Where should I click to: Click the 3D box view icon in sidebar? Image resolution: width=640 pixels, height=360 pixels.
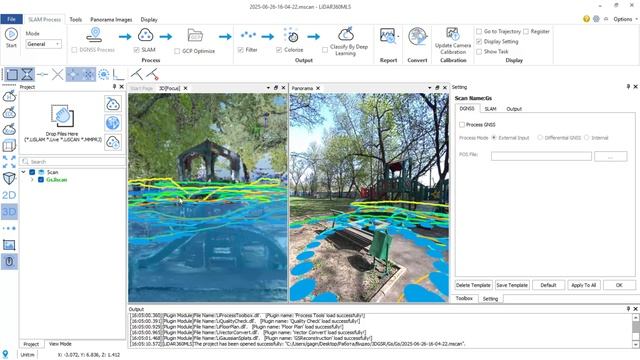(9, 145)
